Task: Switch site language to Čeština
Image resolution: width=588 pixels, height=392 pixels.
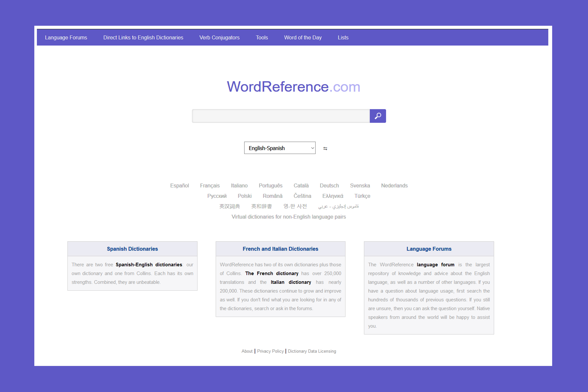Action: (x=302, y=196)
